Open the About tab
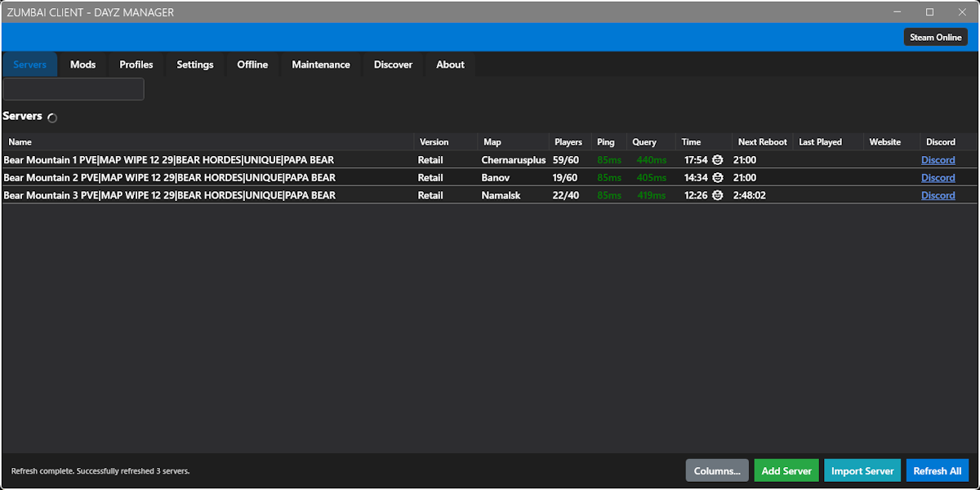Viewport: 980px width, 490px height. [449, 64]
